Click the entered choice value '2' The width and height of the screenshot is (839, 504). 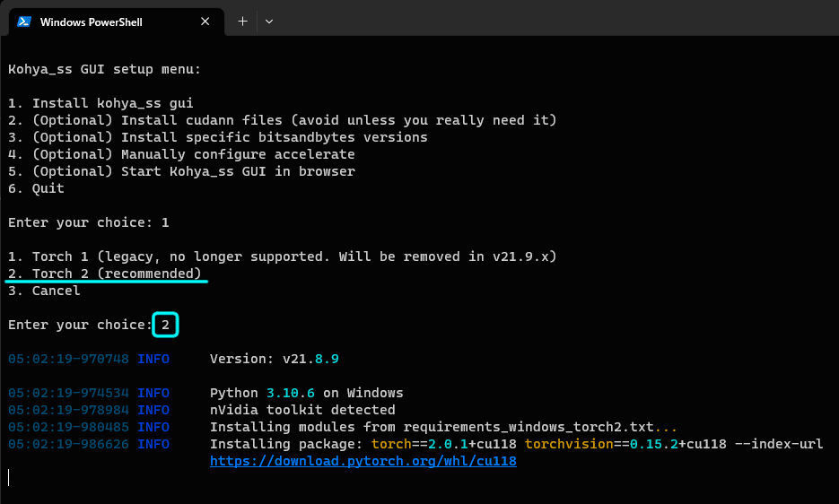pos(165,325)
